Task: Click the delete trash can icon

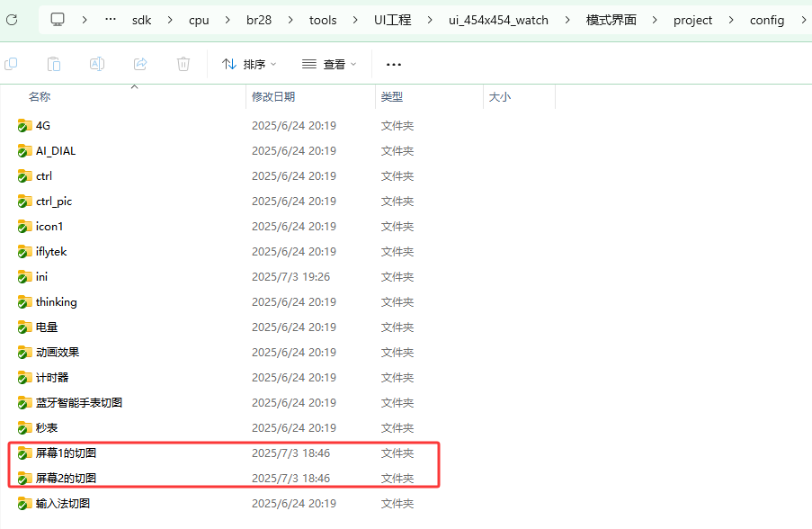Action: coord(183,64)
